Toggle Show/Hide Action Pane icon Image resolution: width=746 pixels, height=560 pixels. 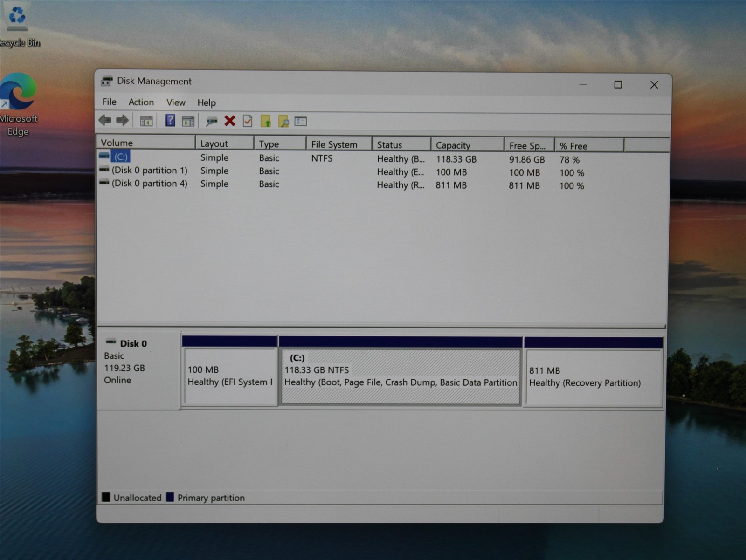click(x=188, y=122)
